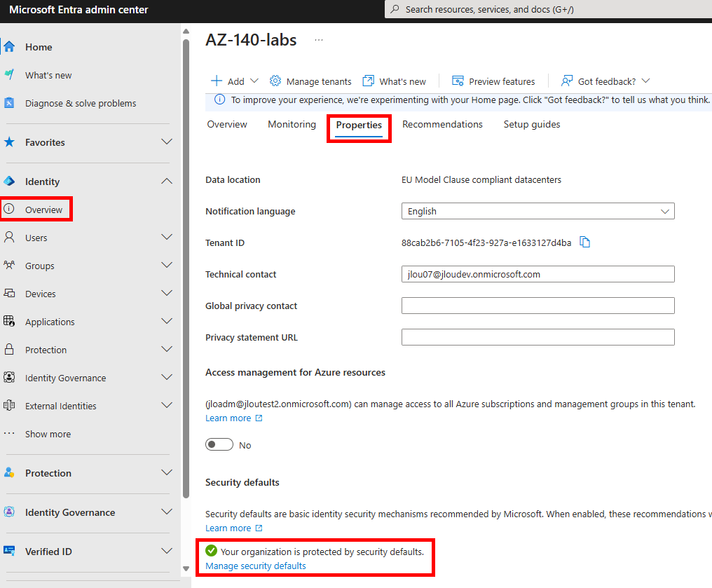Screen dimensions: 712x588
Task: Open the AZ-140-labs more options ellipsis
Action: pos(319,40)
